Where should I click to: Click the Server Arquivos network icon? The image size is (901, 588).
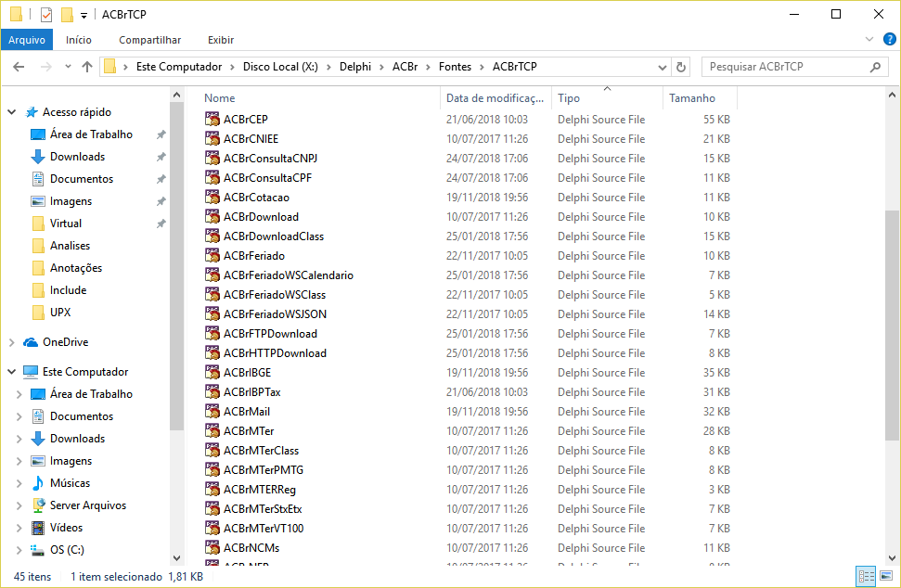[38, 505]
